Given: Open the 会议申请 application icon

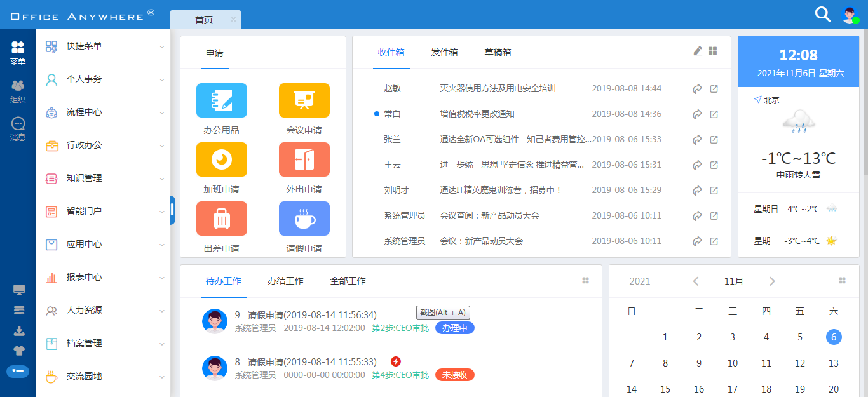Looking at the screenshot, I should click(304, 100).
